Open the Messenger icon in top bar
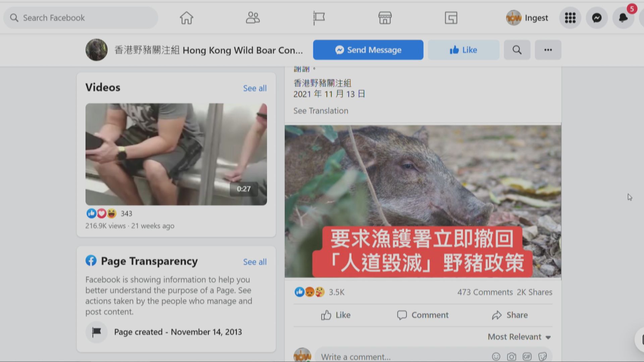 click(x=597, y=18)
